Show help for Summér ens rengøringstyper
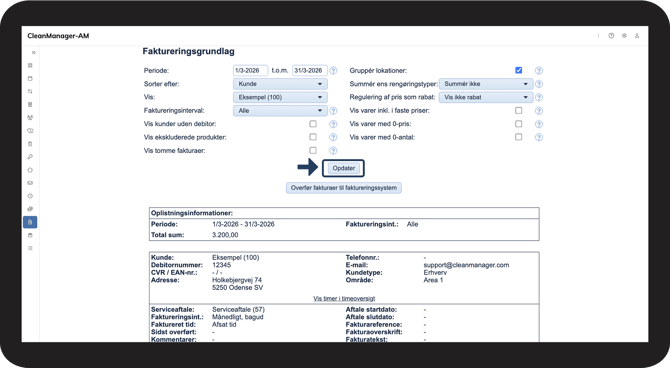This screenshot has height=368, width=670. click(x=539, y=84)
